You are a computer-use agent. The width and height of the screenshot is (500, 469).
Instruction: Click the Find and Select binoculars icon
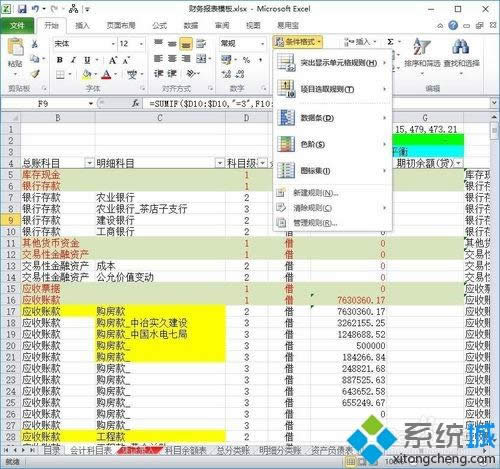coord(461,47)
